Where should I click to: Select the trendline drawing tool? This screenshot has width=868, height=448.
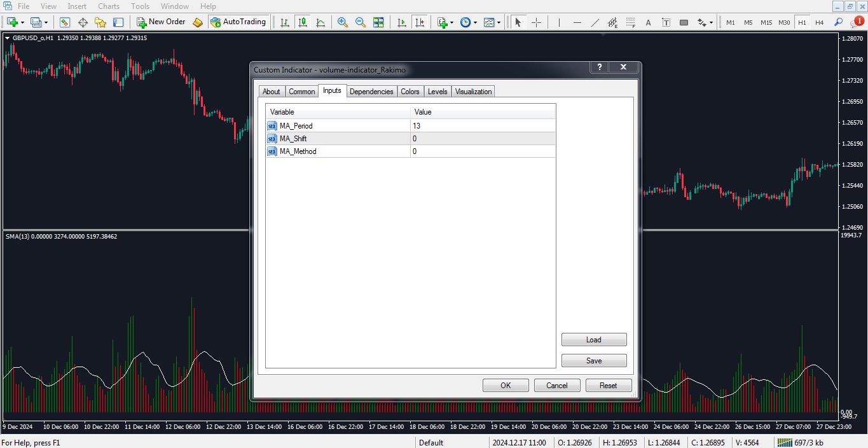(x=595, y=22)
